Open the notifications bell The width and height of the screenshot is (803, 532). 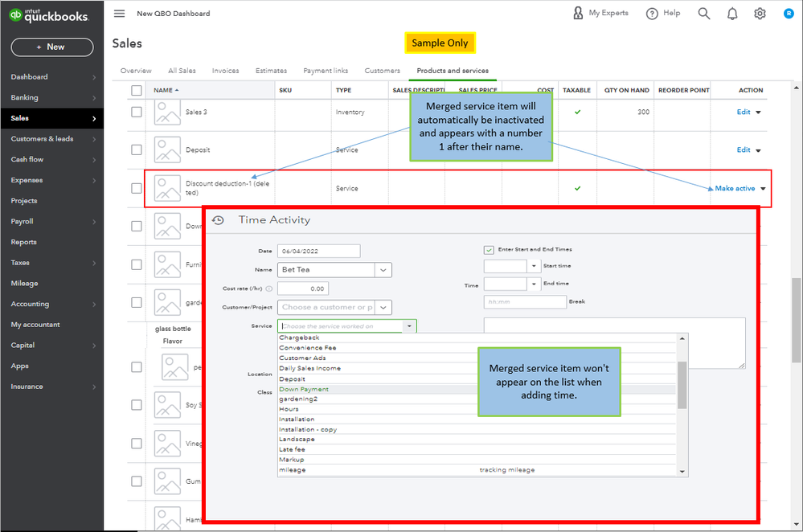[x=732, y=14]
